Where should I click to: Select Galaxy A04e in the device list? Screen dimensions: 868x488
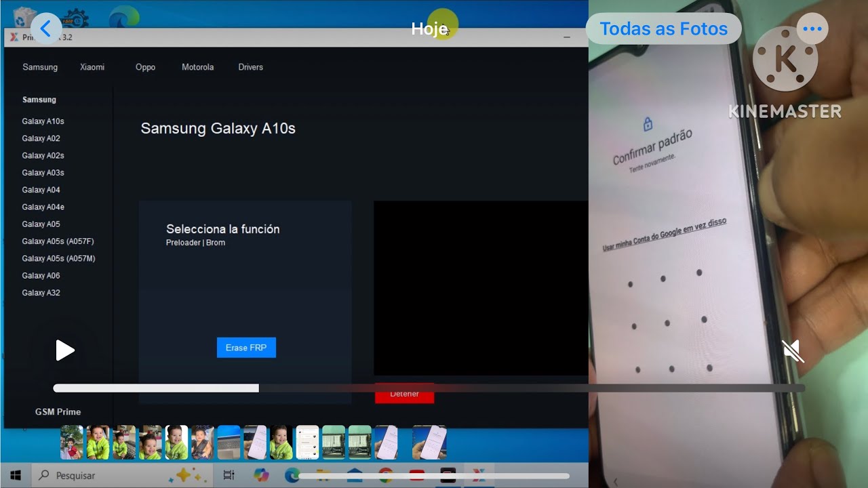(43, 207)
